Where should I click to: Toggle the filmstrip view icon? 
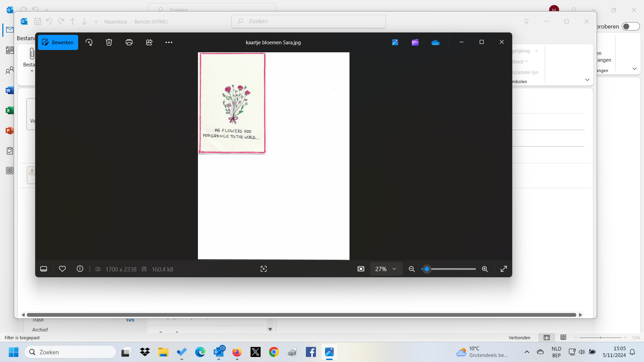(44, 269)
